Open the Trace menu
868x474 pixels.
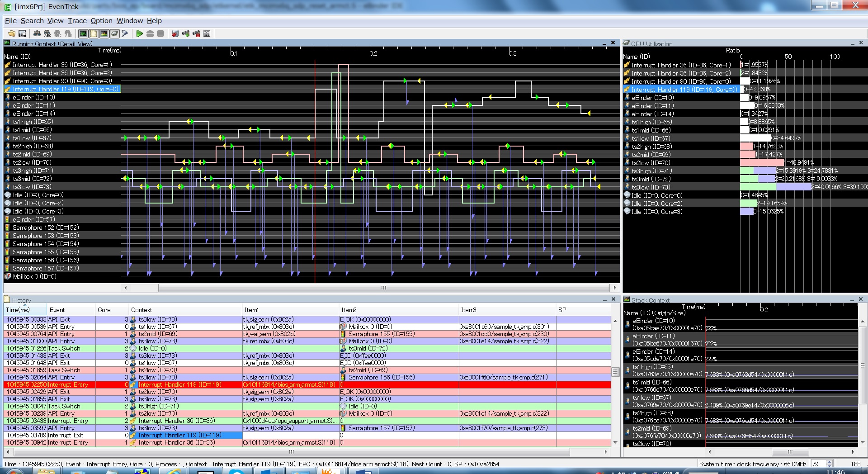77,21
